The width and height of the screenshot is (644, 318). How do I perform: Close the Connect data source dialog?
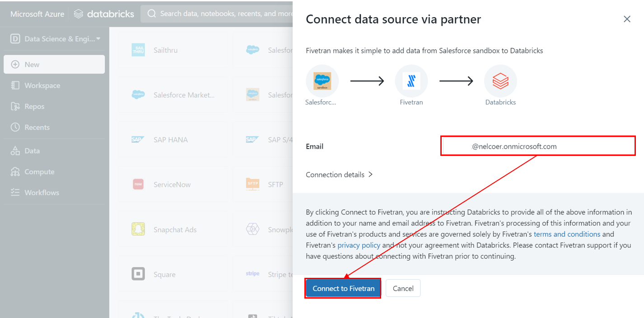click(x=627, y=19)
